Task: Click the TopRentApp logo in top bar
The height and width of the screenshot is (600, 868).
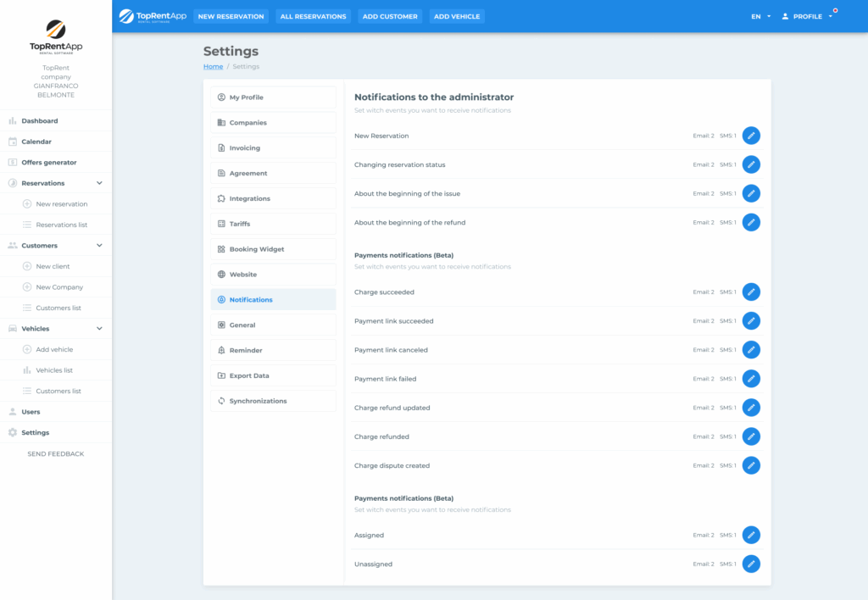Action: pyautogui.click(x=153, y=16)
